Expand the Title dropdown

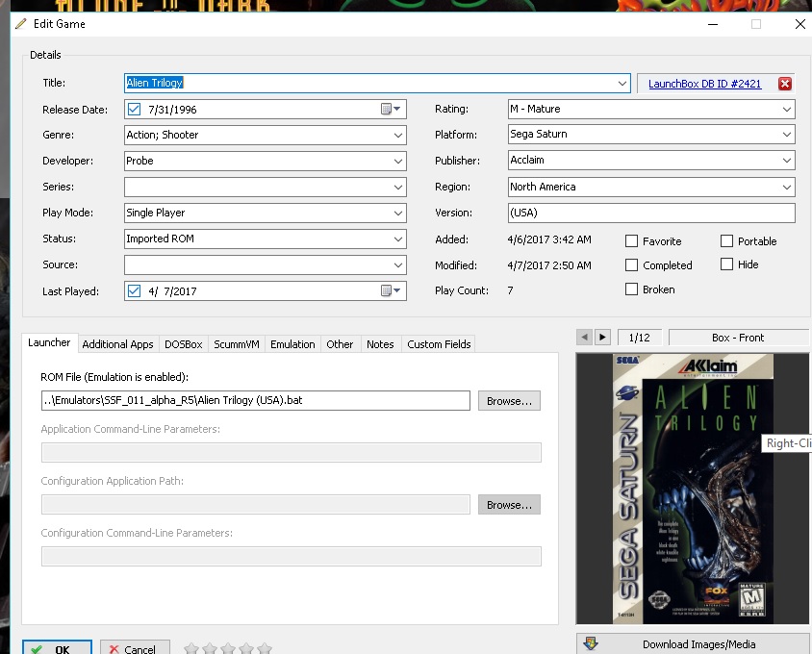pos(622,84)
